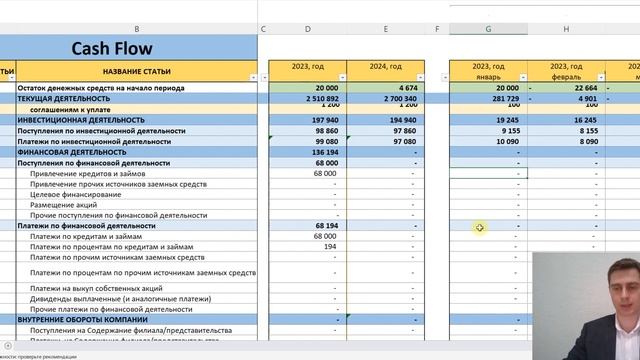
Task: Click the 2 700 340 value cell
Action: click(386, 98)
